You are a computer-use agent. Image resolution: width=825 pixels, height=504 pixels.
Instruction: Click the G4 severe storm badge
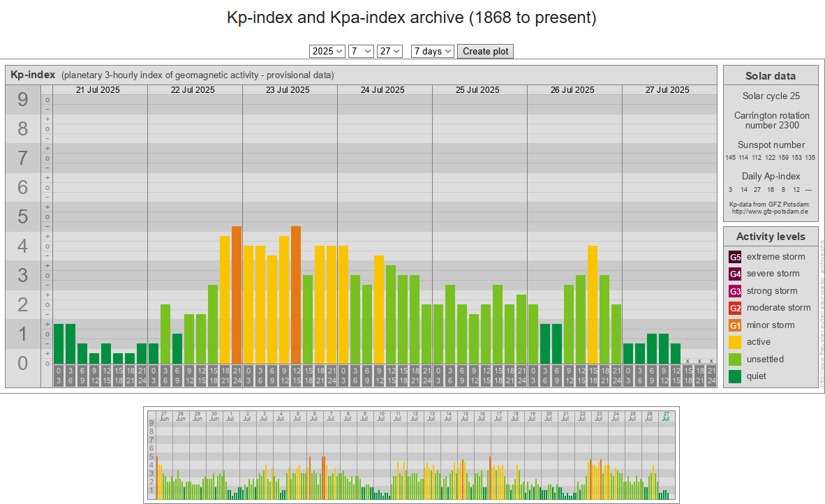click(x=735, y=274)
